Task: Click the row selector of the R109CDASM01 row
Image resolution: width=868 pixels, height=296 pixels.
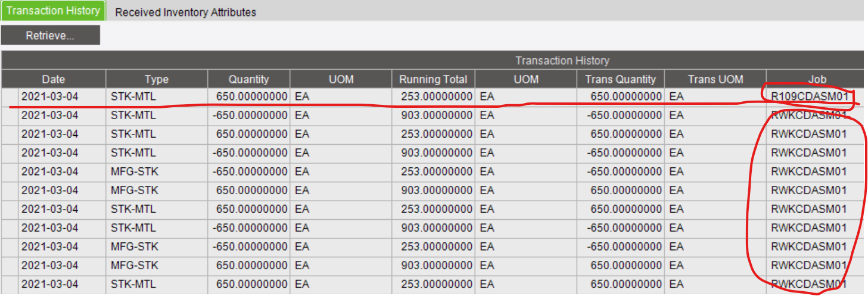Action: coord(10,96)
